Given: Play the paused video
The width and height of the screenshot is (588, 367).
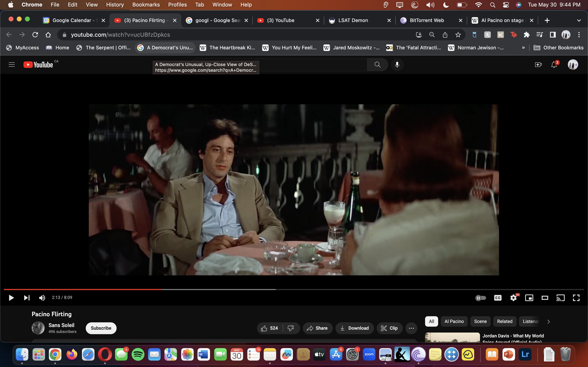Looking at the screenshot, I should click(x=11, y=298).
